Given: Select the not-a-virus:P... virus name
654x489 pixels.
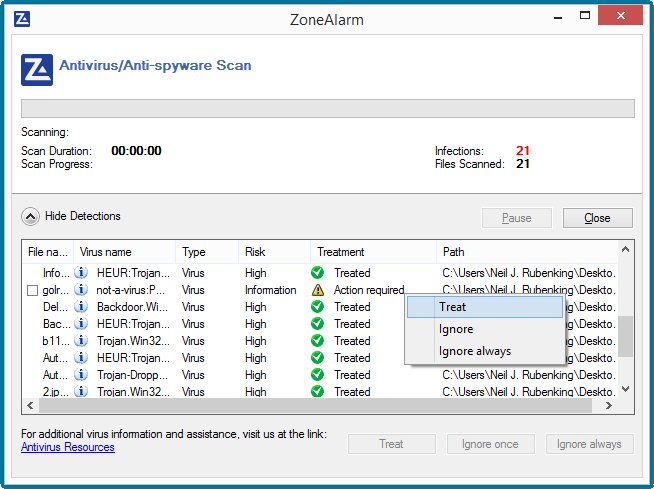Looking at the screenshot, I should [131, 290].
